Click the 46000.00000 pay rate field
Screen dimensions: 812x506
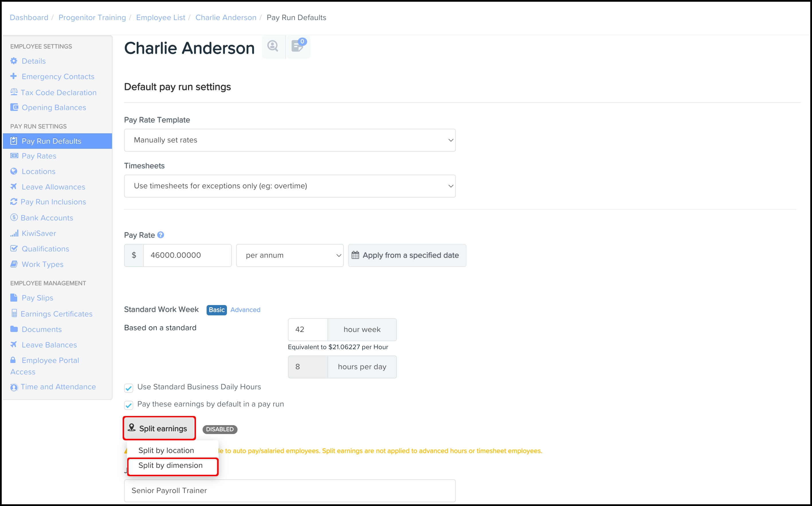[x=187, y=255]
